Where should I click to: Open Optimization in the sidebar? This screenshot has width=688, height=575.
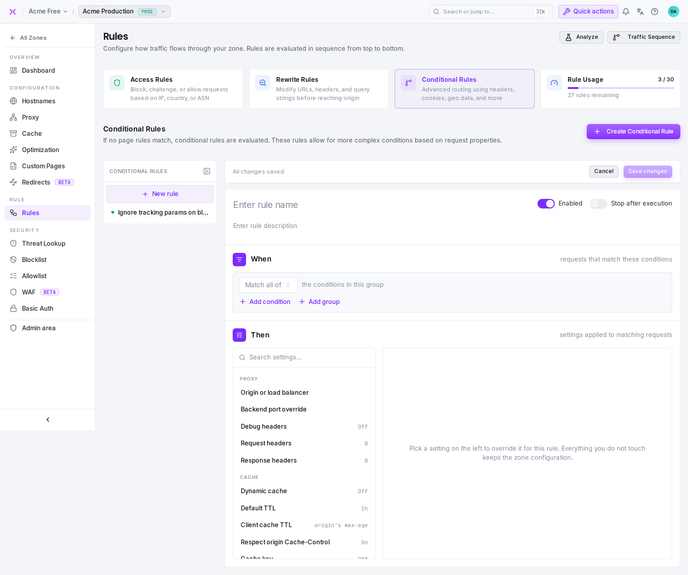coord(47,150)
